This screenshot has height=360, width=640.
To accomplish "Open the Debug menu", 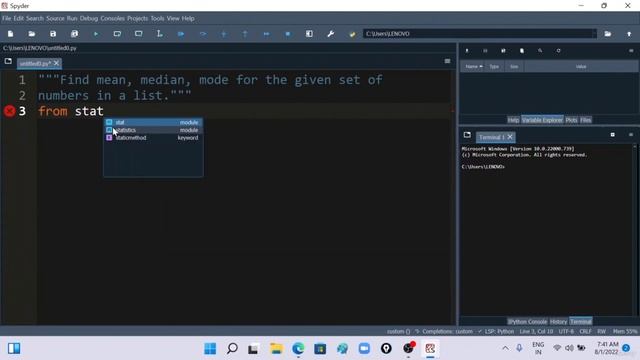I will [89, 18].
